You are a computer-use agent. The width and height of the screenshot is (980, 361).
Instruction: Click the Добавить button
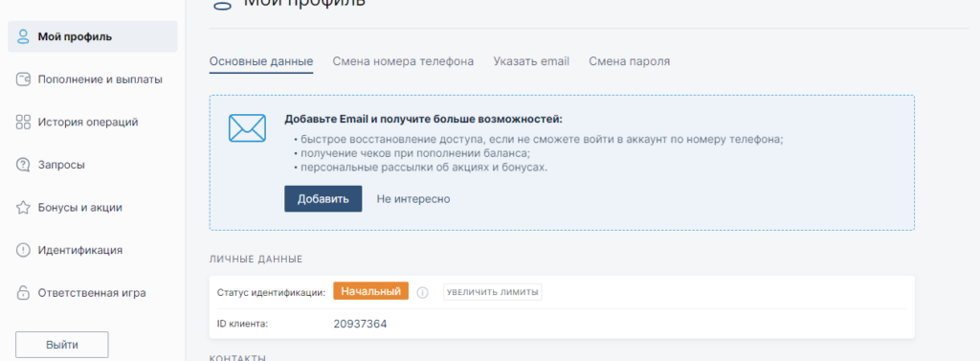pyautogui.click(x=323, y=199)
